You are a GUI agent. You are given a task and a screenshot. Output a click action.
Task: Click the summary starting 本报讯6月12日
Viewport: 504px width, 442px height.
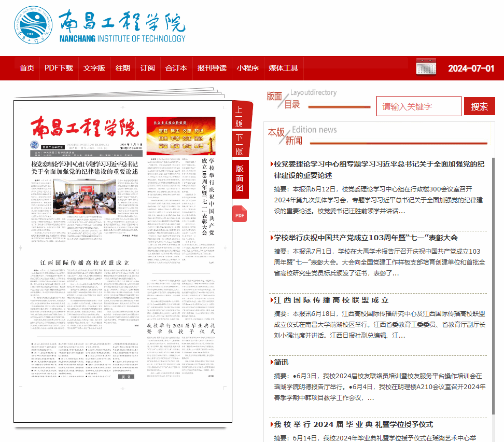point(379,200)
